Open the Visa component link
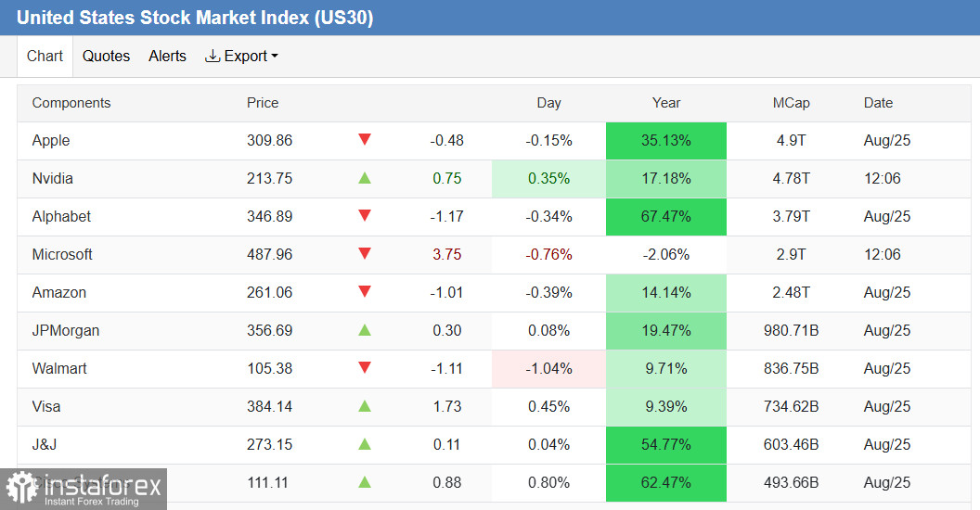 [x=46, y=407]
